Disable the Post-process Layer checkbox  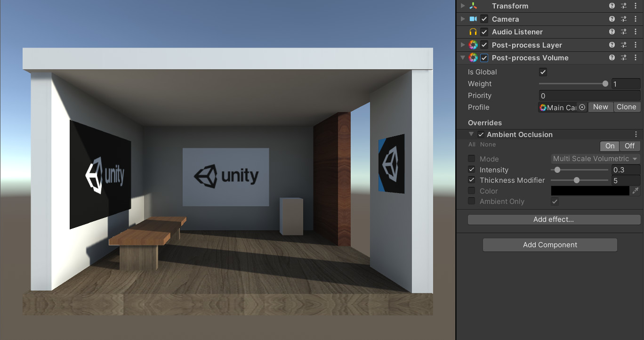[484, 45]
